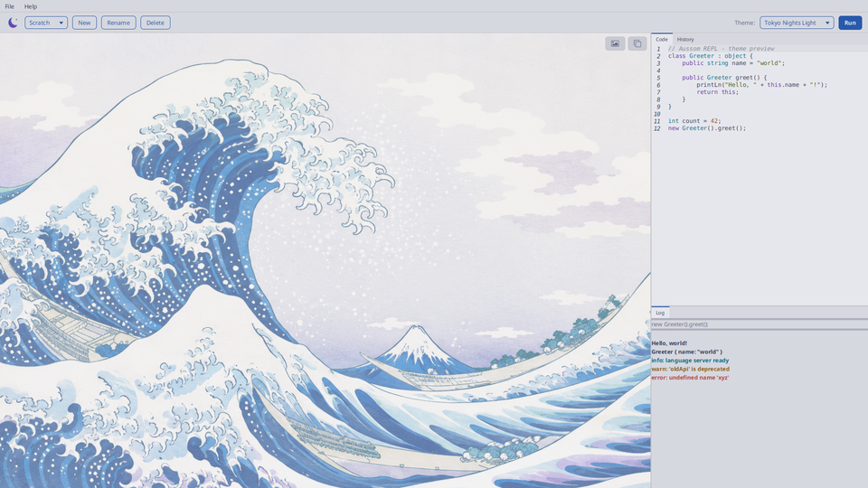868x488 pixels.
Task: Click code line 'int count = 42;'
Action: 694,120
